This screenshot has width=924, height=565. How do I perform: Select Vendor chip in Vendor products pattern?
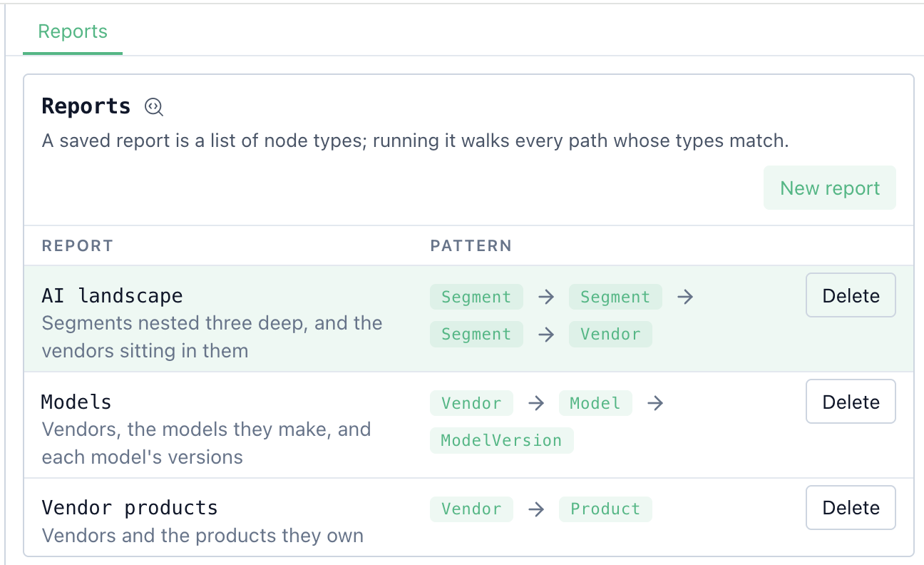(x=471, y=509)
